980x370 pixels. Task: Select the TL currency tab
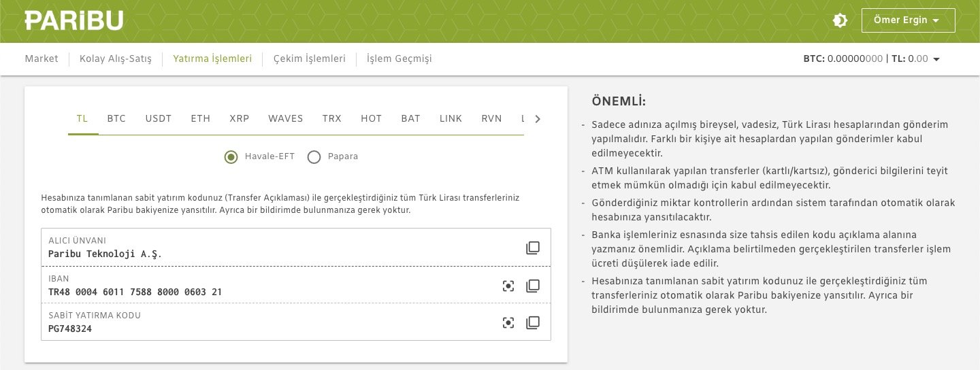coord(82,118)
